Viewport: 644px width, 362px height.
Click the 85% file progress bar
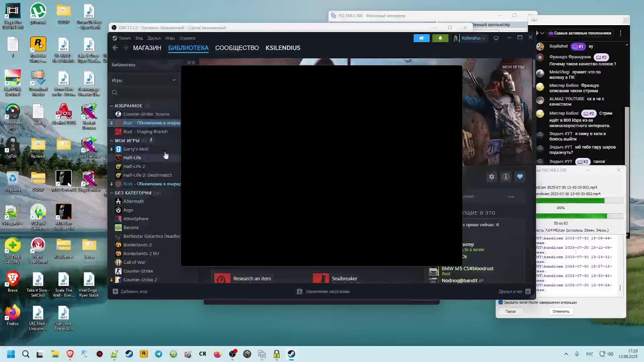579,201
